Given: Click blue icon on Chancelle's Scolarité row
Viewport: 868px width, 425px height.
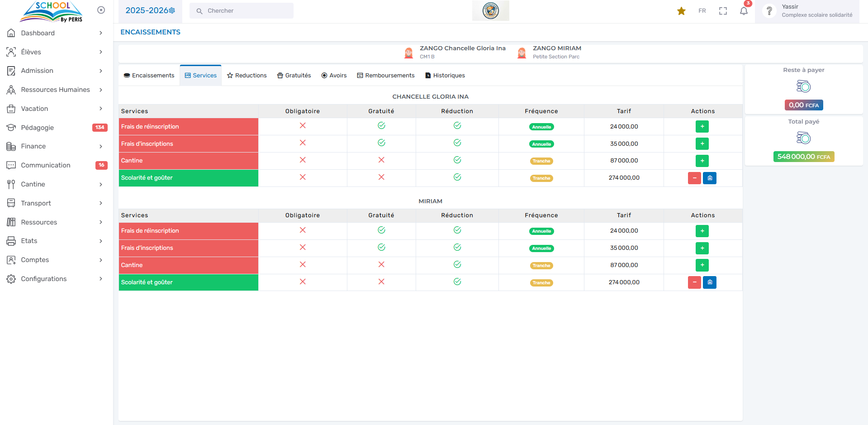Looking at the screenshot, I should [x=710, y=178].
